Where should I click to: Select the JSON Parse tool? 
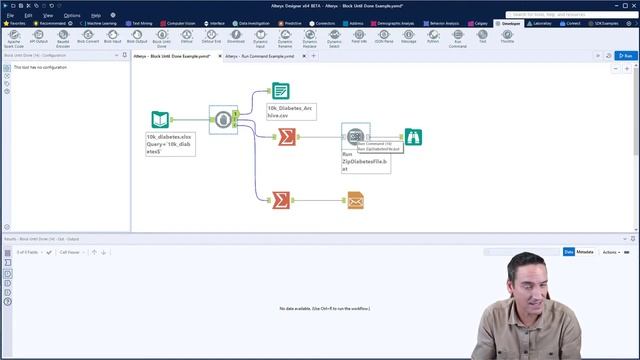pyautogui.click(x=384, y=37)
